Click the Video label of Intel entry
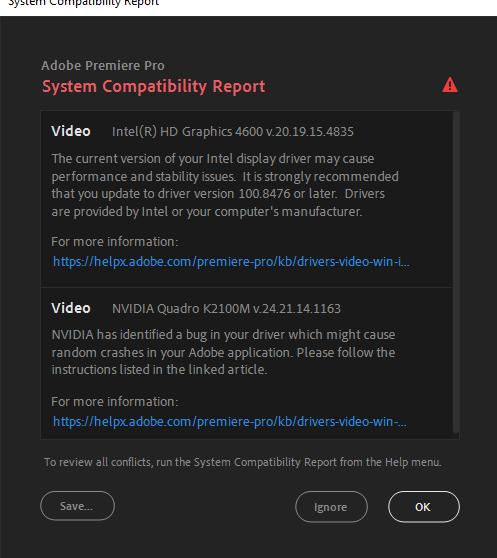 71,131
